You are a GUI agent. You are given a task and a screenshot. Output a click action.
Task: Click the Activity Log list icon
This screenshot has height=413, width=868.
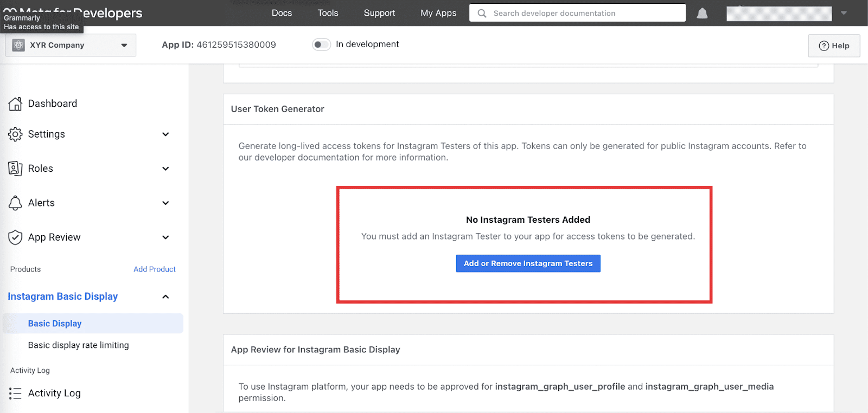[x=15, y=393]
